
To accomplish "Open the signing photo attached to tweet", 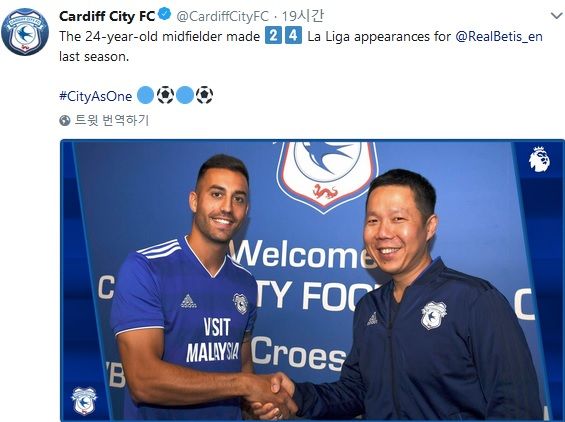I will (x=312, y=280).
